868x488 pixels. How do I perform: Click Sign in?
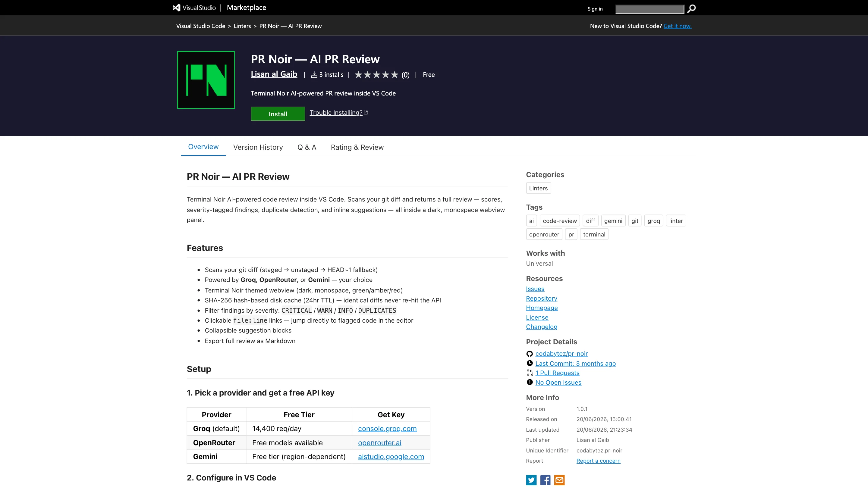coord(595,9)
